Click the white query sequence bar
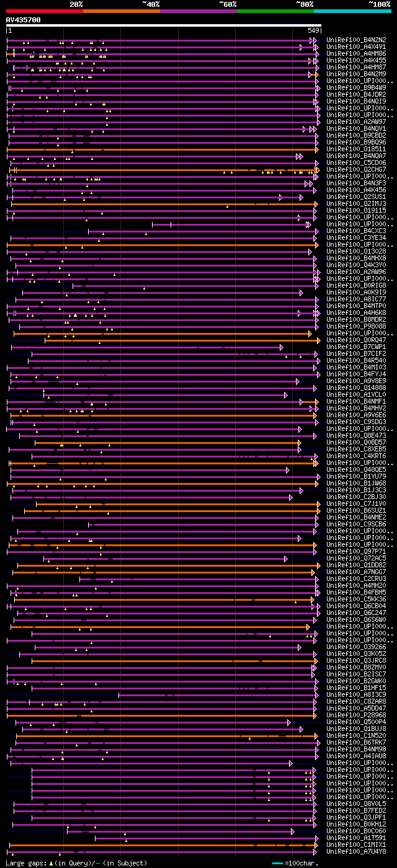The width and height of the screenshot is (397, 868). 164,26
